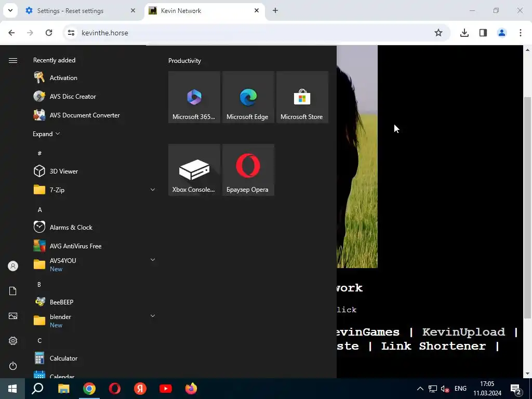Click the Productivity group title
The width and height of the screenshot is (532, 399).
[184, 61]
